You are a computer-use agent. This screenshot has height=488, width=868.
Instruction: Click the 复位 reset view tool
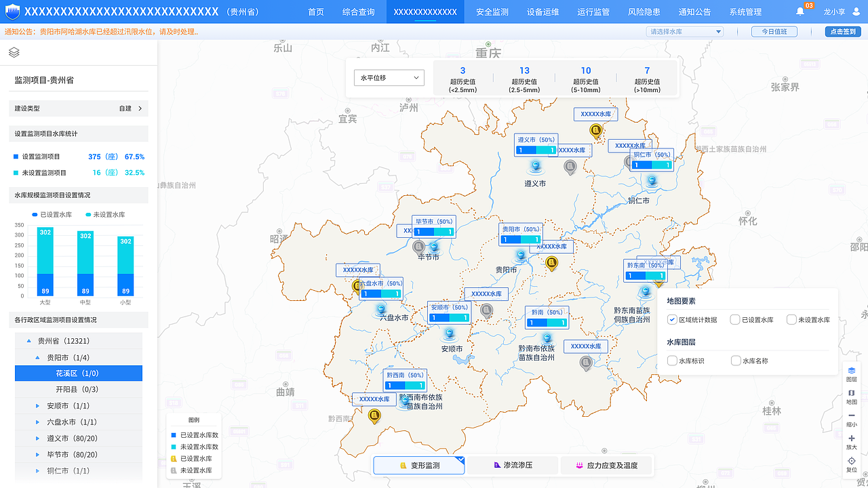click(x=851, y=465)
